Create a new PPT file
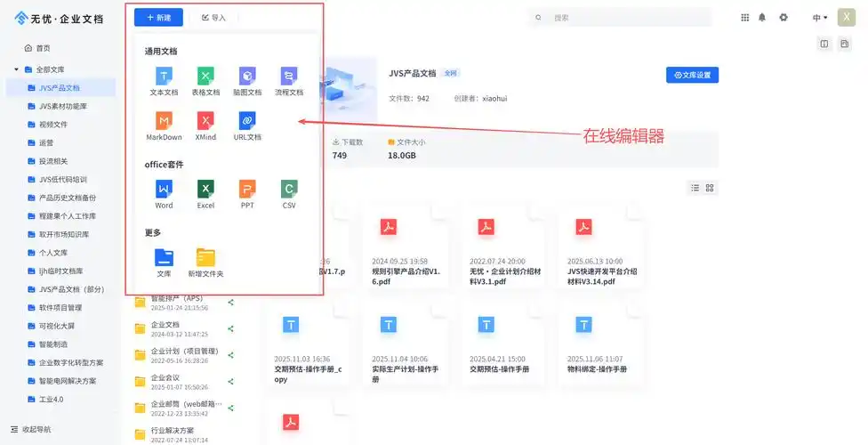Screen dimensions: 868x445 coord(247,194)
